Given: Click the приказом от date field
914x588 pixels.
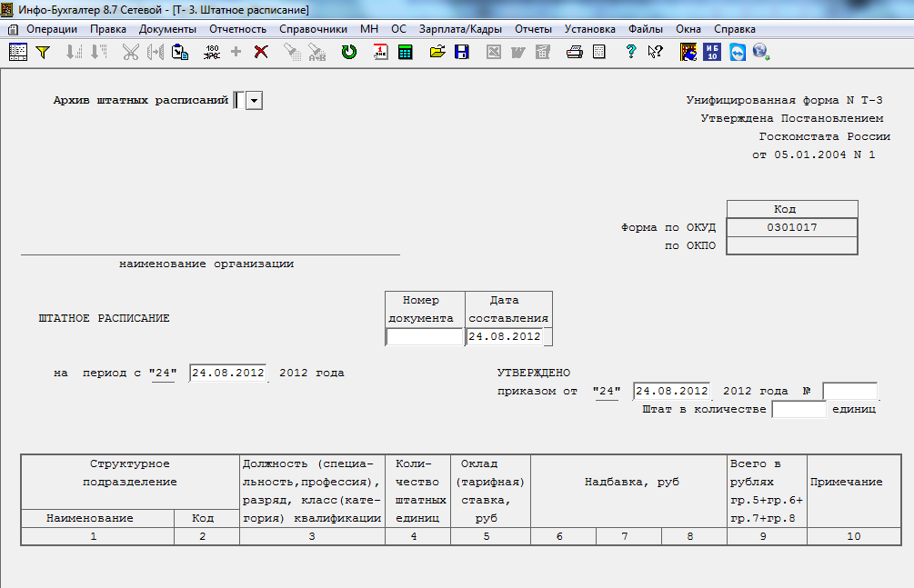Looking at the screenshot, I should [x=671, y=391].
